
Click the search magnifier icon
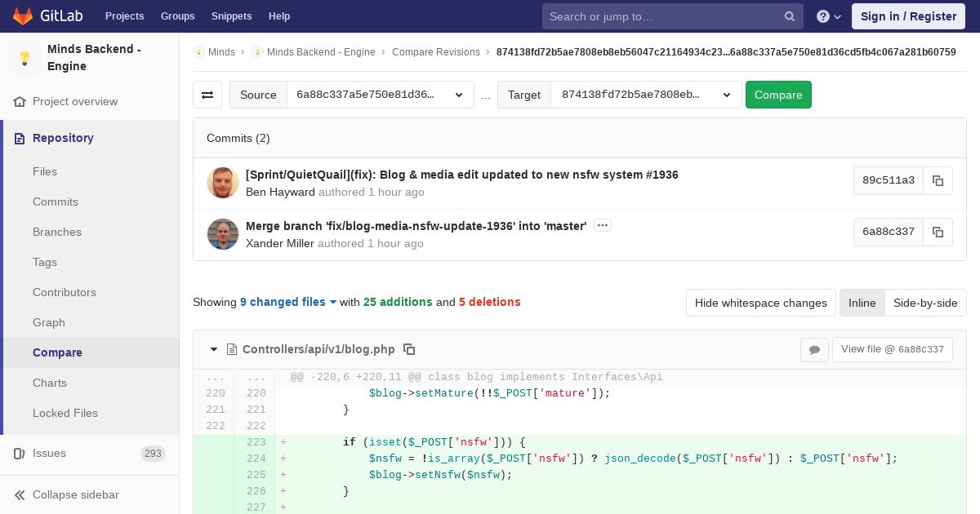click(x=789, y=16)
